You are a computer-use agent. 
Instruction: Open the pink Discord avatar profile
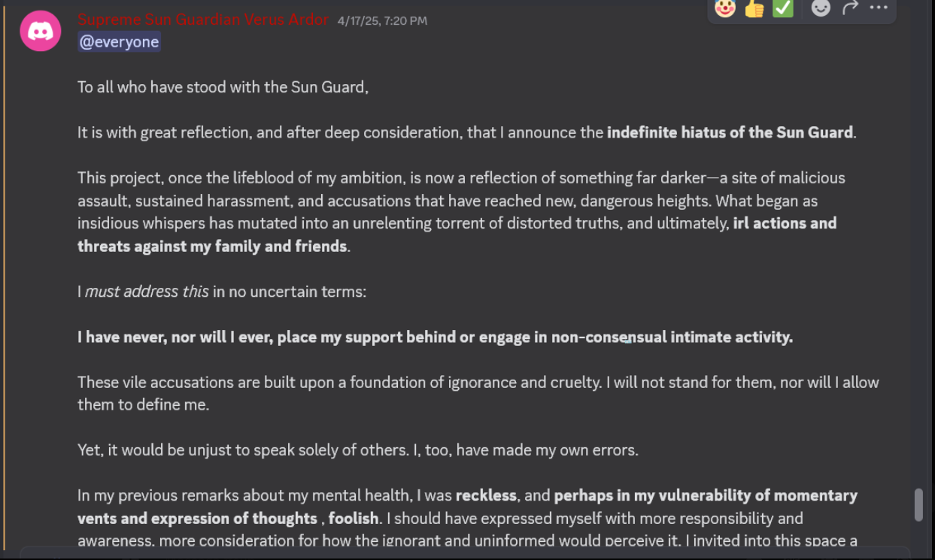pos(40,31)
